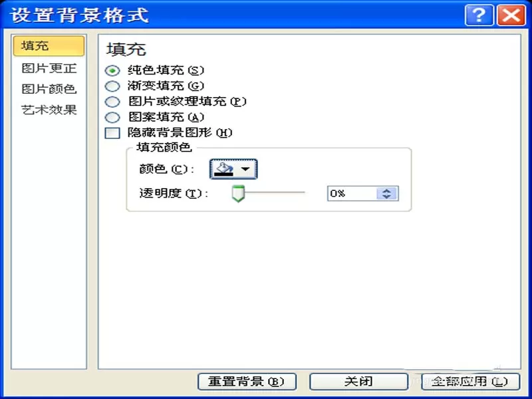This screenshot has width=532, height=399.
Task: Increase transparency with the up stepper arrow
Action: [387, 190]
